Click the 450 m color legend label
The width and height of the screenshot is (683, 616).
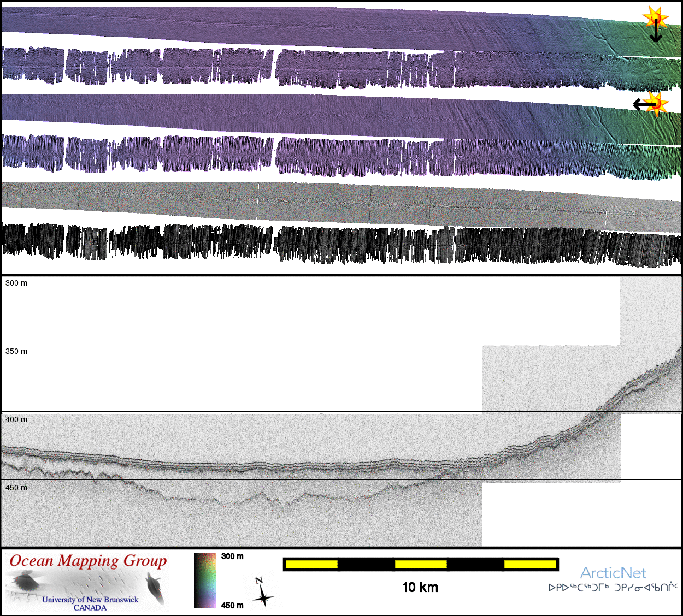coord(232,605)
